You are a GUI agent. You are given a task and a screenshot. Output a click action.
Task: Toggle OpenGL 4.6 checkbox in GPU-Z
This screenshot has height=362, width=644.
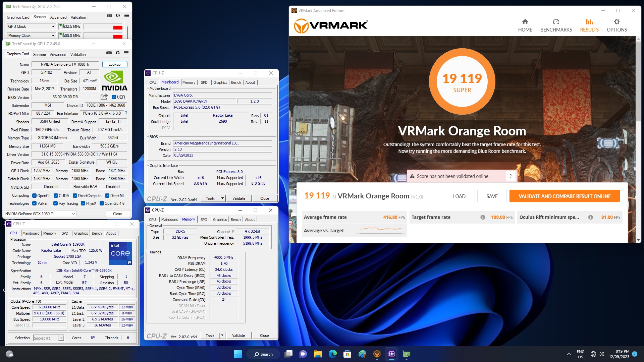click(x=102, y=203)
